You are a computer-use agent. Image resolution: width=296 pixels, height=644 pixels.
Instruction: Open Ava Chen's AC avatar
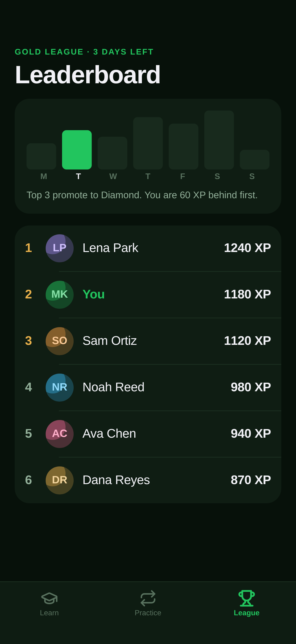[59, 434]
